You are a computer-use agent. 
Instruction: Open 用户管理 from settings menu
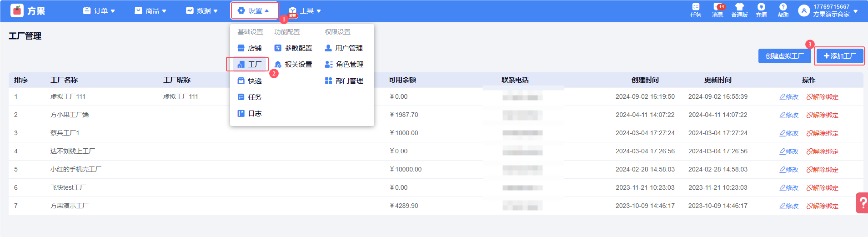click(x=344, y=48)
